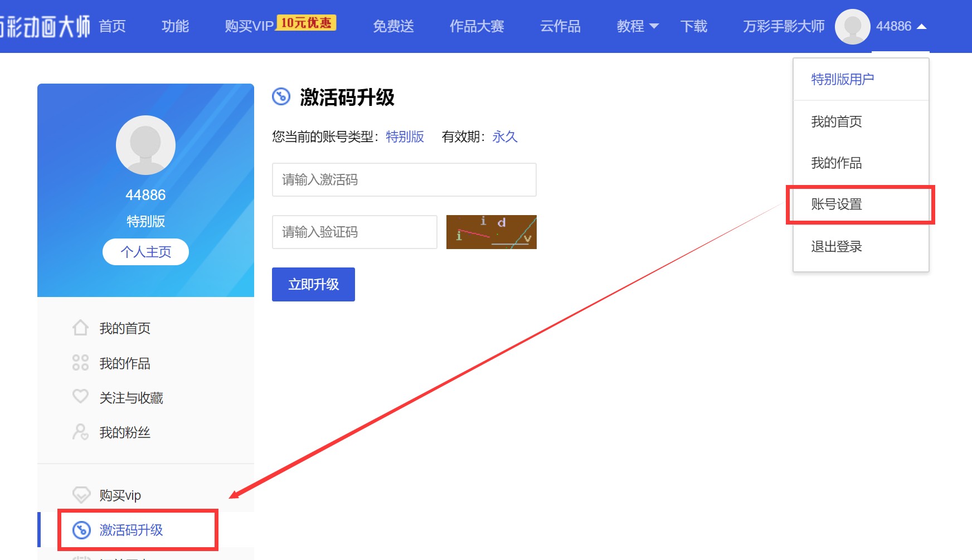Focus the 请输入验证码 captcha field

coord(354,232)
